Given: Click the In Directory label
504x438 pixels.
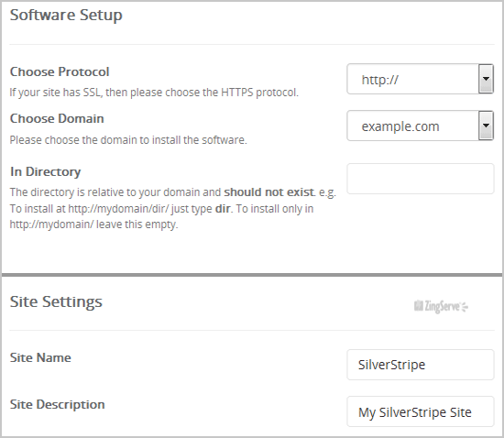Looking at the screenshot, I should (x=45, y=171).
